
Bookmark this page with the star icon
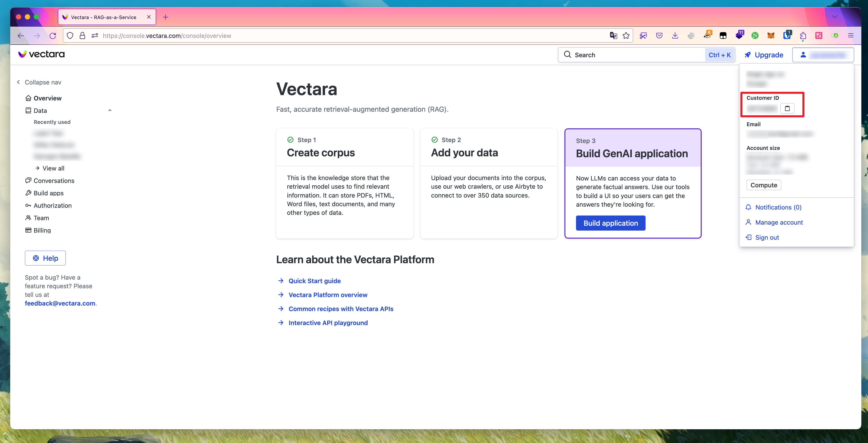(x=626, y=36)
